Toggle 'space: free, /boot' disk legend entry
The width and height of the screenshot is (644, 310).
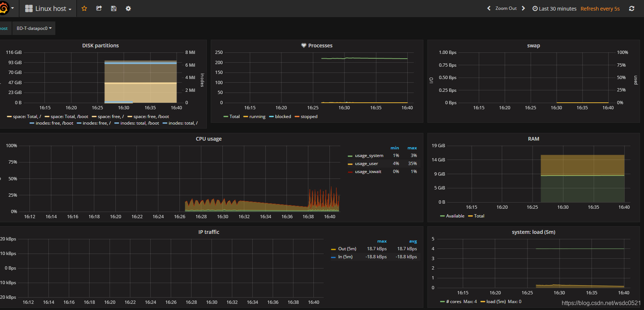tap(151, 117)
